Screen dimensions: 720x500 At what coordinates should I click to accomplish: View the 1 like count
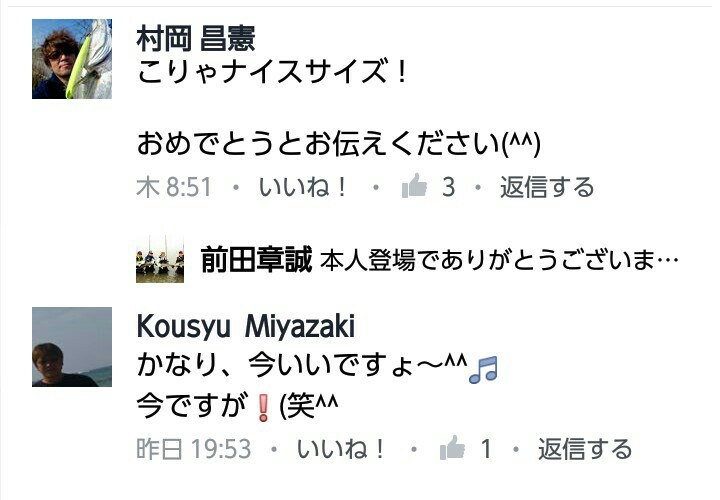click(x=486, y=449)
